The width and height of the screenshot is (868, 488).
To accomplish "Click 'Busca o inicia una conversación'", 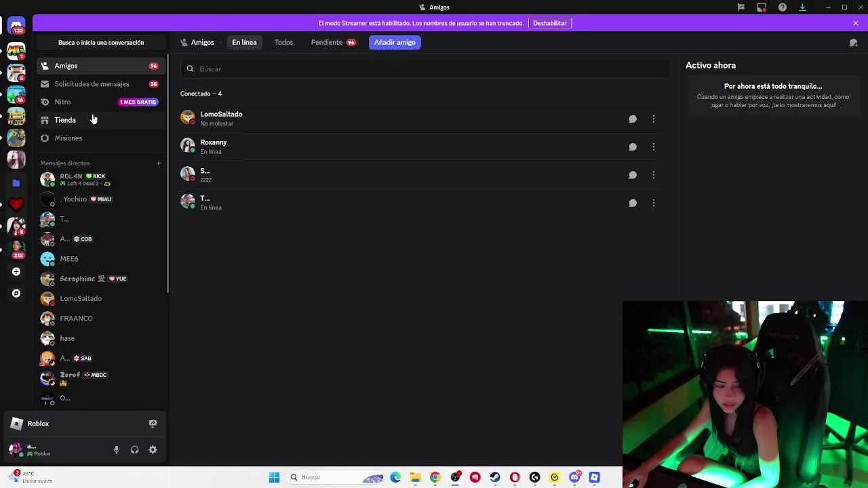I will [101, 43].
